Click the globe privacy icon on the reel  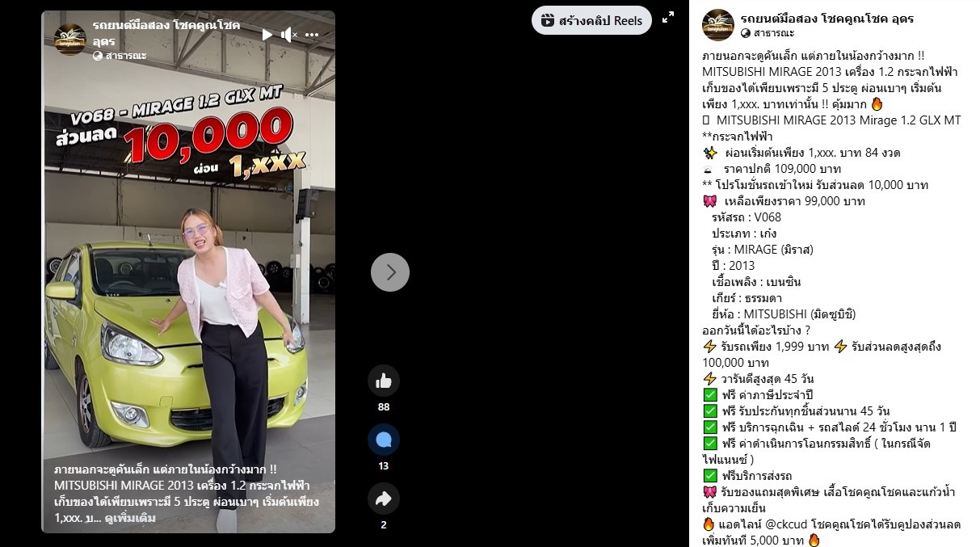pyautogui.click(x=98, y=56)
